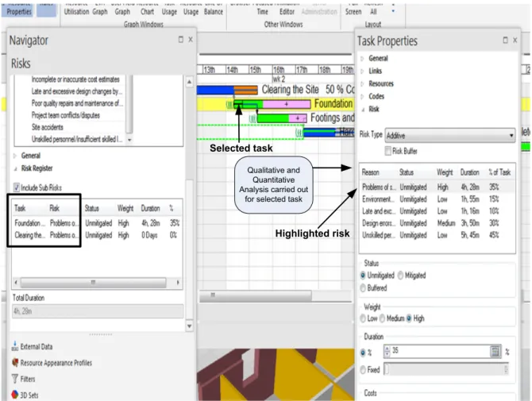Set weight to Medium

click(x=383, y=318)
